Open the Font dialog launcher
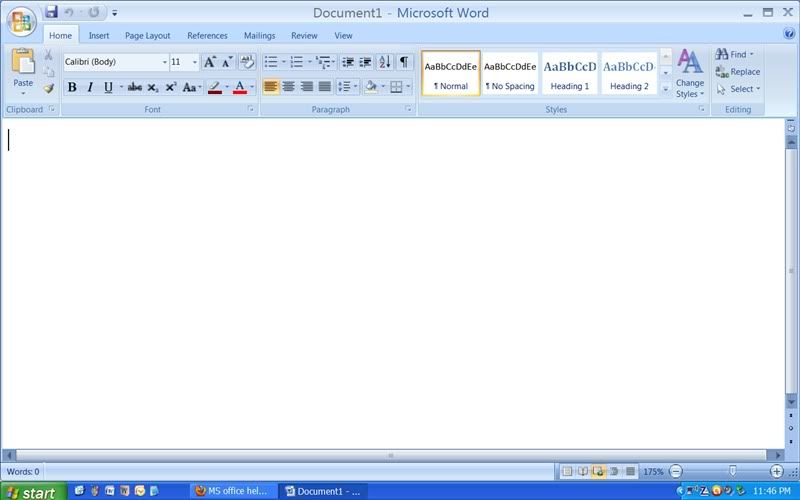Viewport: 800px width, 500px height. click(x=251, y=109)
